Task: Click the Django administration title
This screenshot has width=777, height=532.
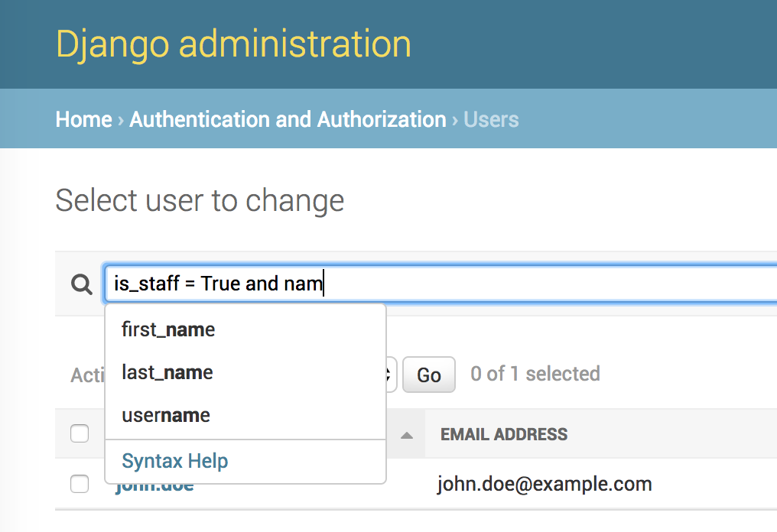Action: [x=233, y=44]
